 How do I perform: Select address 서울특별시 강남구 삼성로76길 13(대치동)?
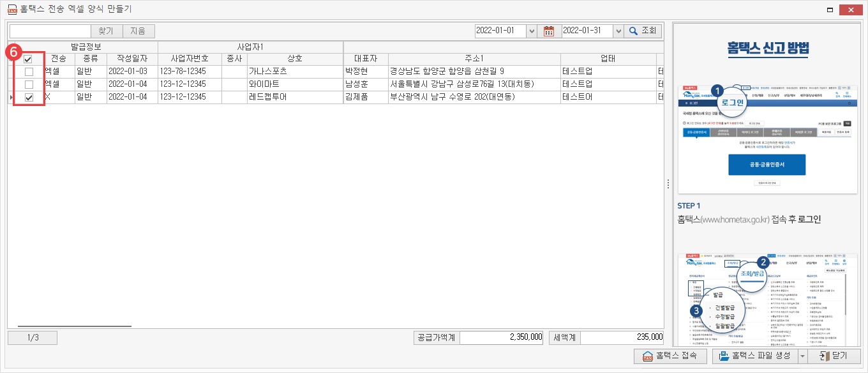tap(474, 84)
